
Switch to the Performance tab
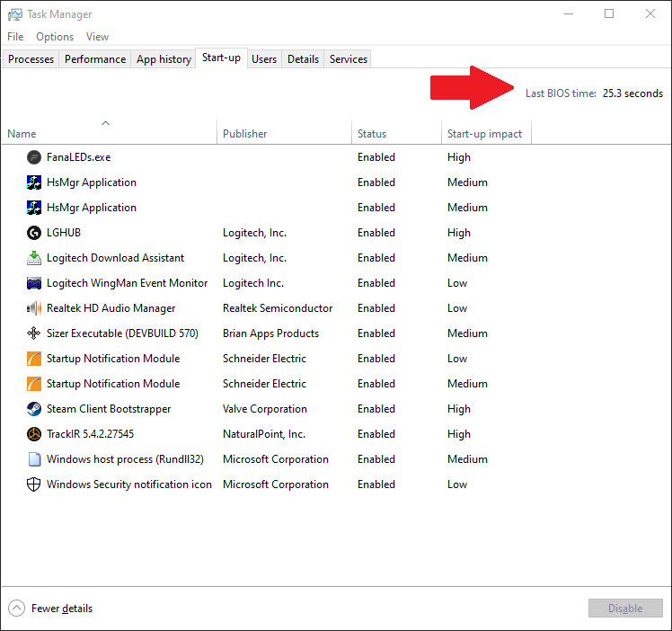[95, 59]
